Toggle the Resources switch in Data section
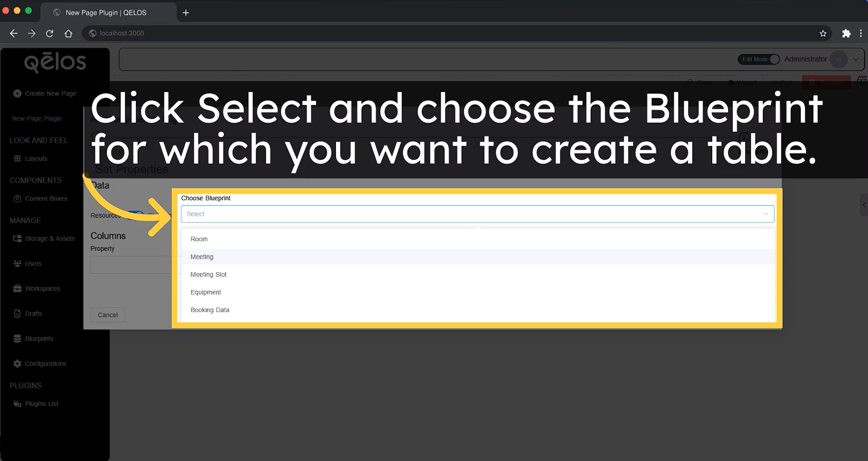Screen dimensions: 868x461 pos(135,215)
